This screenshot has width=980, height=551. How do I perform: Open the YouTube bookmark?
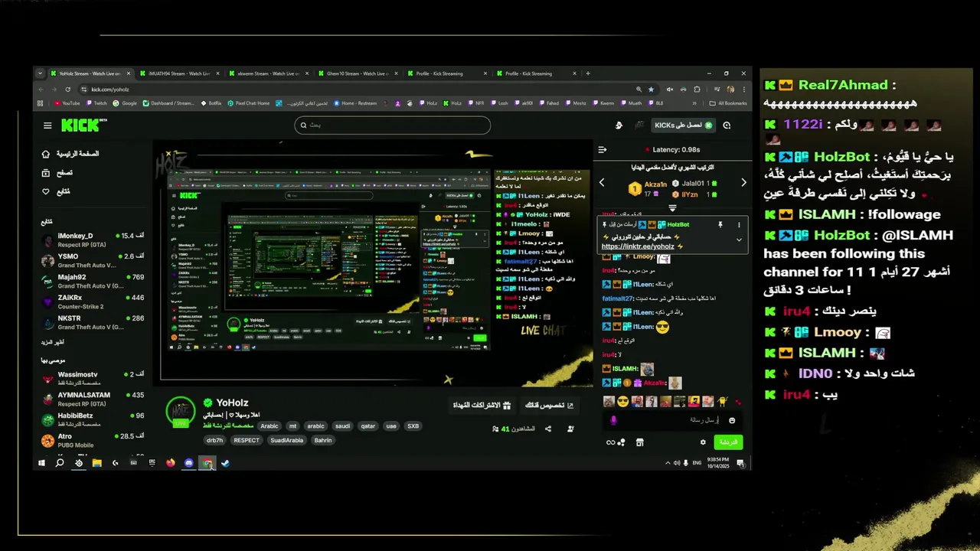[x=67, y=103]
